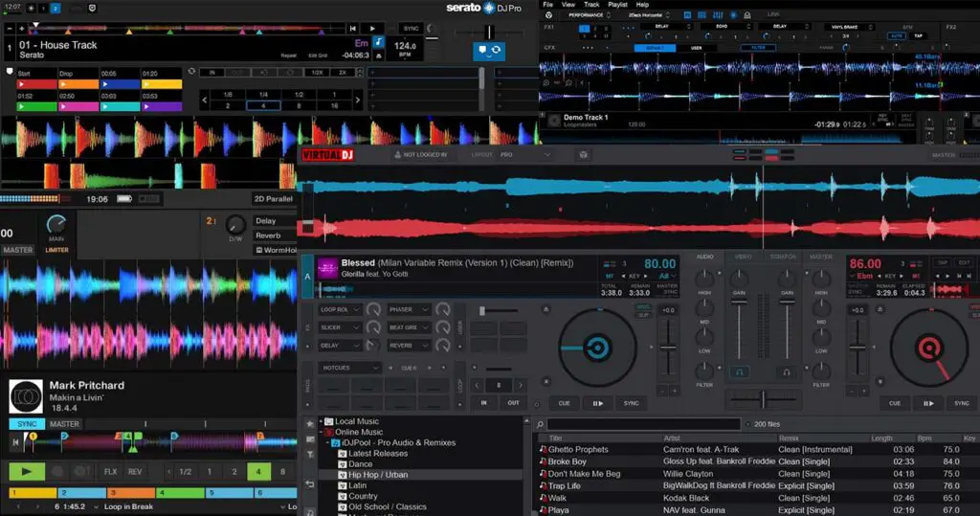Enable SYNC on the Serato deck

click(411, 28)
